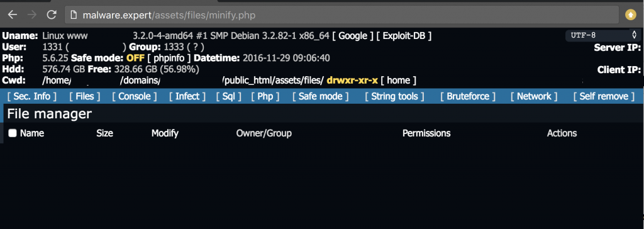Image resolution: width=644 pixels, height=229 pixels.
Task: Open the Sec. Info menu
Action: pyautogui.click(x=31, y=97)
